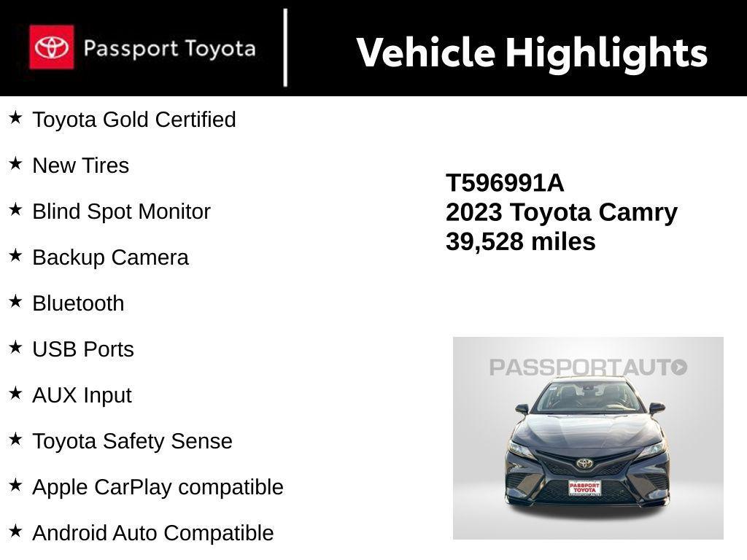Click the star bullet next to Backup Camera

point(15,255)
